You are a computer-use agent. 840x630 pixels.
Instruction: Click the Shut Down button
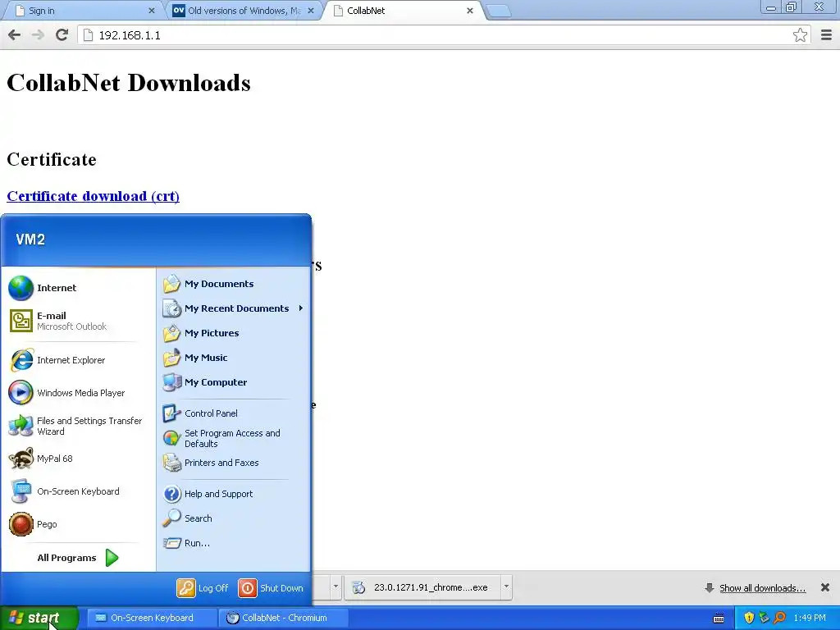[271, 588]
